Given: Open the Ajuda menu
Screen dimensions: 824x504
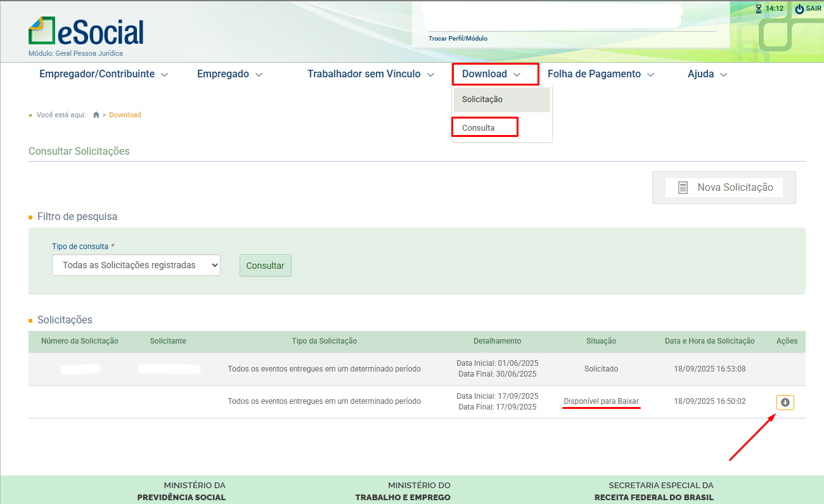Looking at the screenshot, I should point(707,74).
